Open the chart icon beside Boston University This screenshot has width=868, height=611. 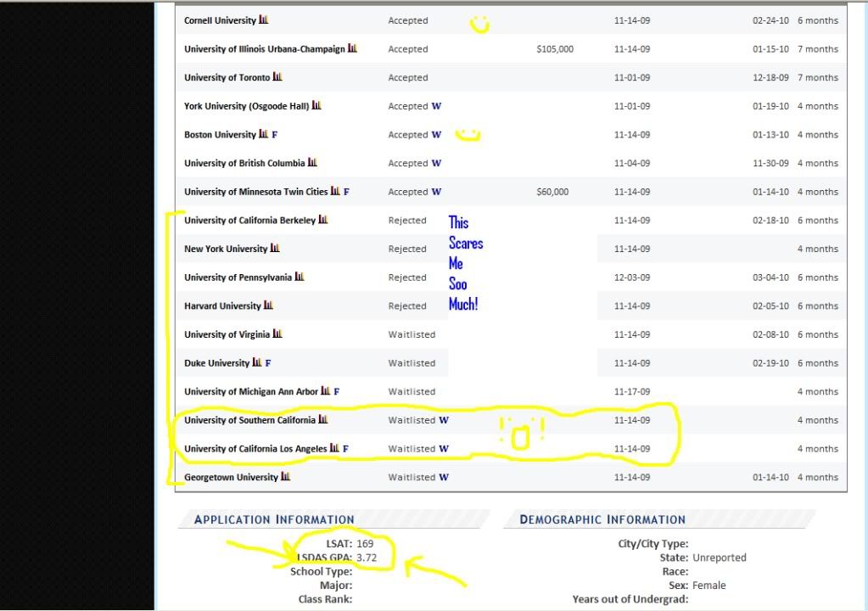[264, 134]
